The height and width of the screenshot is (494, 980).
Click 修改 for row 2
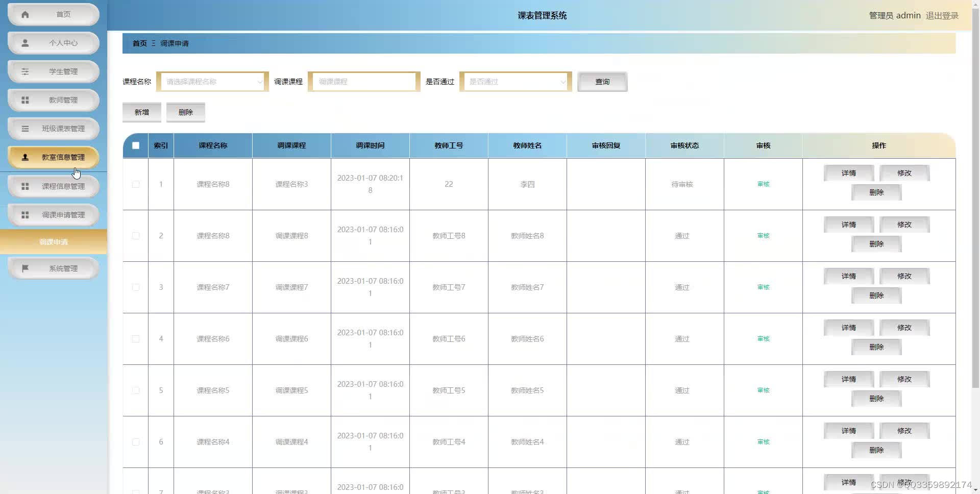tap(904, 225)
